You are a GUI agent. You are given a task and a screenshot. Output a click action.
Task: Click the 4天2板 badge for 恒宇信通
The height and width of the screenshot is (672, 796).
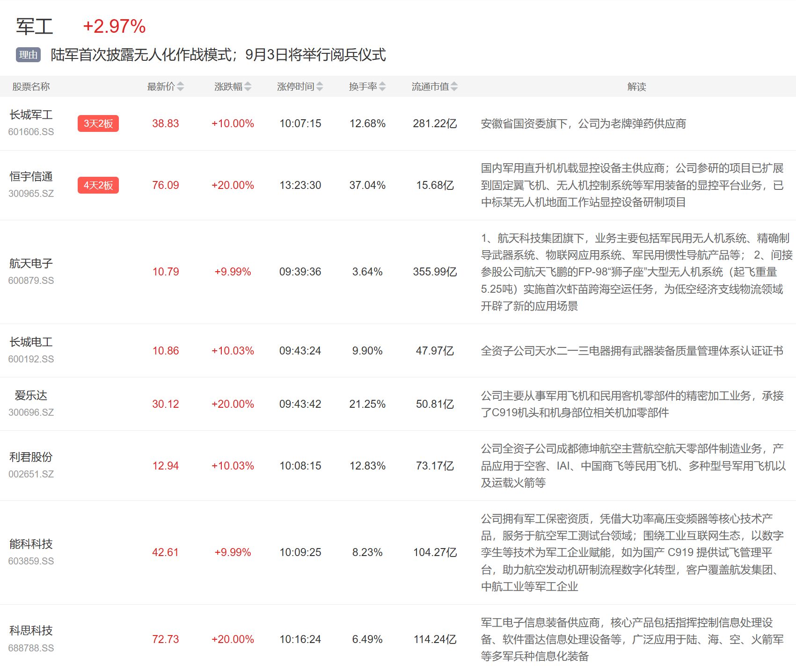click(x=98, y=185)
